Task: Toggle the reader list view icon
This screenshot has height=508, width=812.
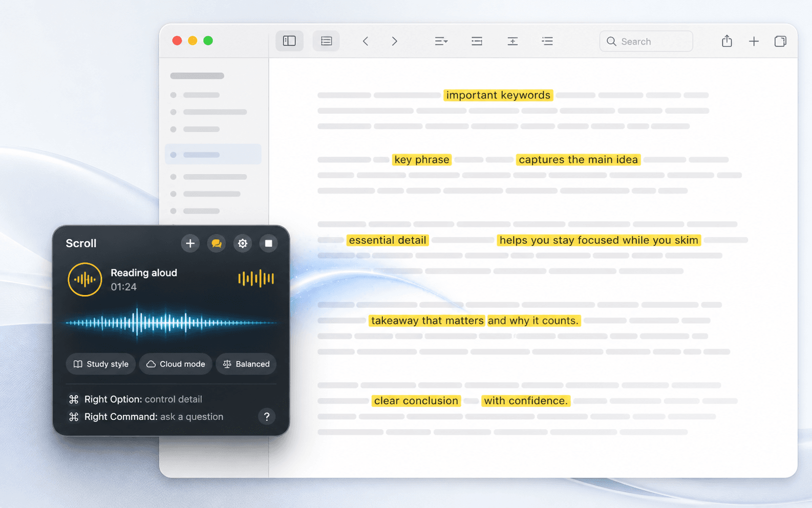Action: (x=326, y=41)
